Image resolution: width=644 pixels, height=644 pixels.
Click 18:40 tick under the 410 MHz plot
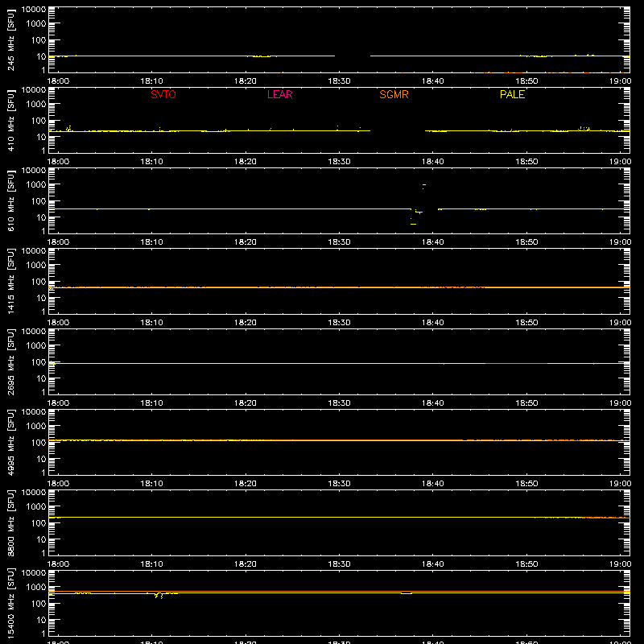coord(433,162)
